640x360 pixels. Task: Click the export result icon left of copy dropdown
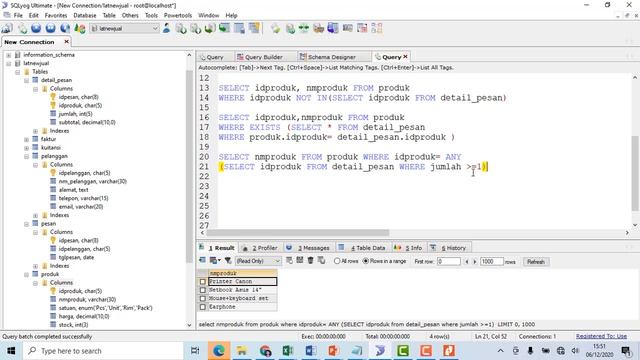click(202, 260)
